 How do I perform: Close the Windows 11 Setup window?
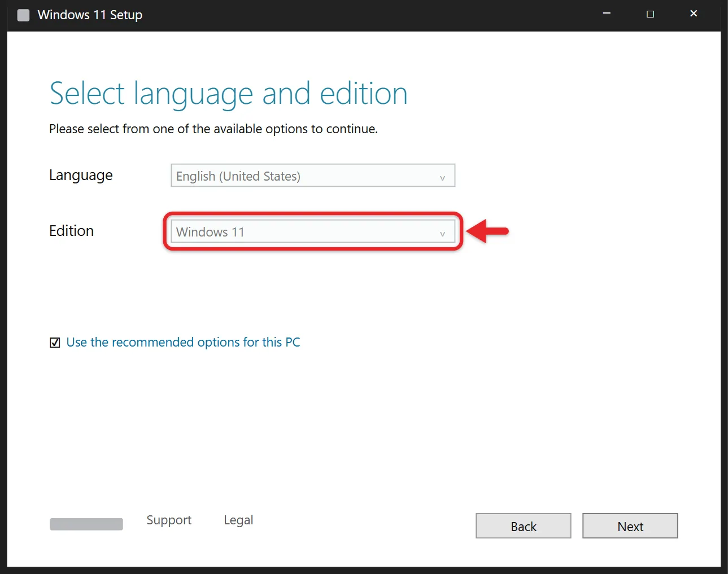point(694,14)
